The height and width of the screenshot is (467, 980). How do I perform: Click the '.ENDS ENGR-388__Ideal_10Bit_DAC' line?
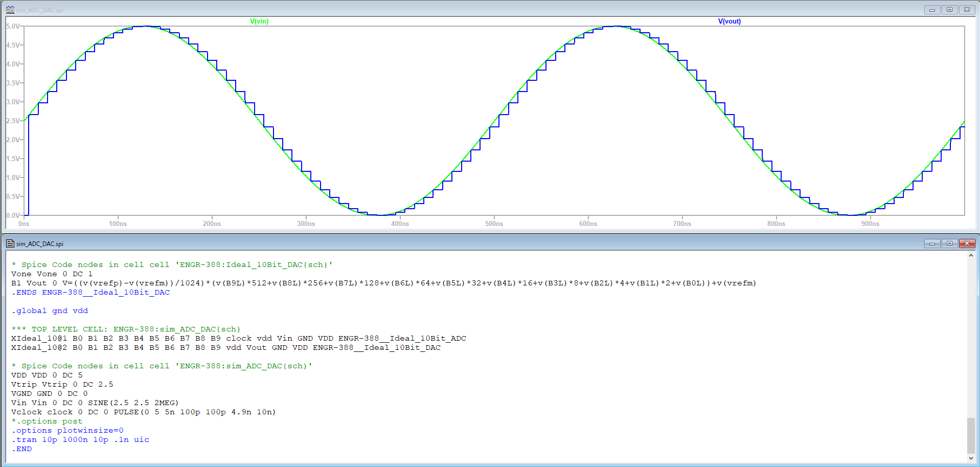pos(90,292)
